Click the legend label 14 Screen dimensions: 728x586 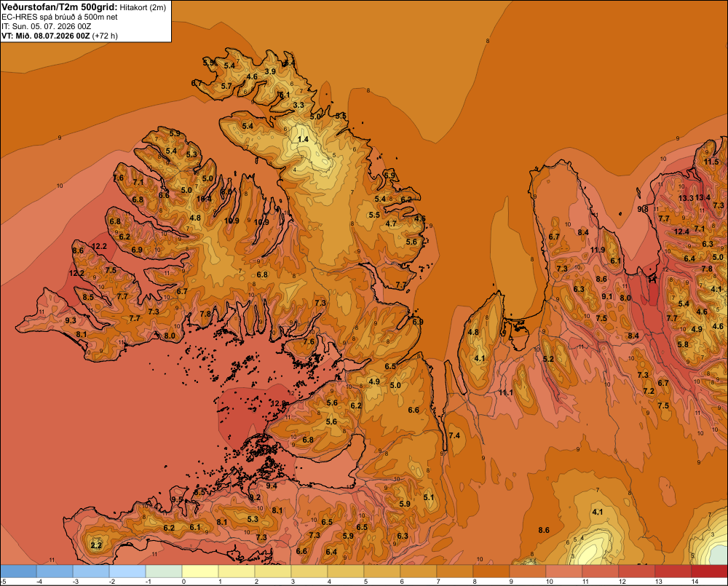coord(695,582)
